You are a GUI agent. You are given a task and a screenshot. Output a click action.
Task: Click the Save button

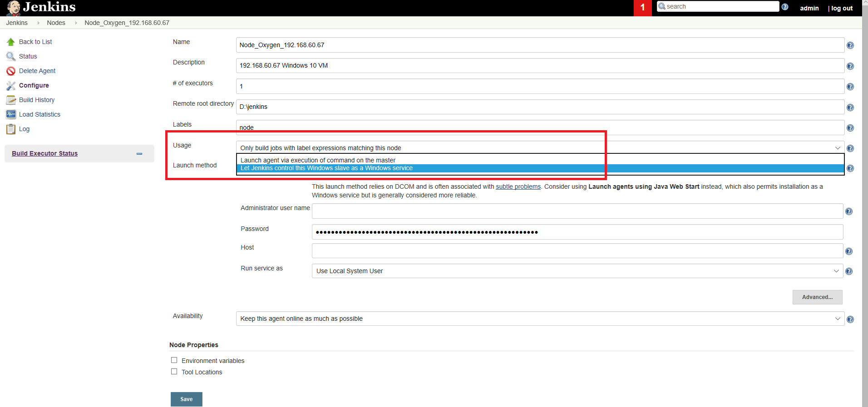click(187, 399)
